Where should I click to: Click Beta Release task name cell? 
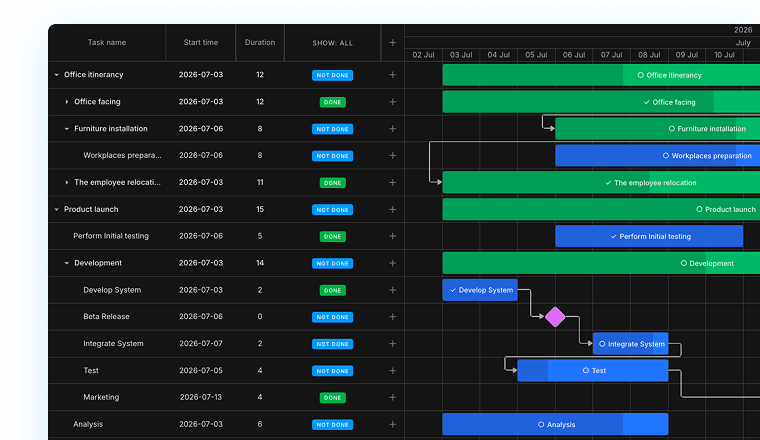point(106,317)
